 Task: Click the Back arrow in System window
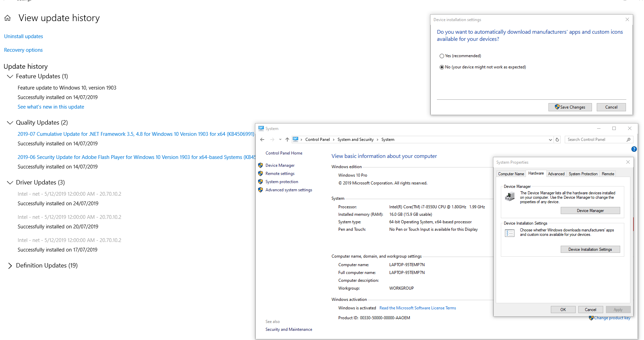click(x=262, y=140)
